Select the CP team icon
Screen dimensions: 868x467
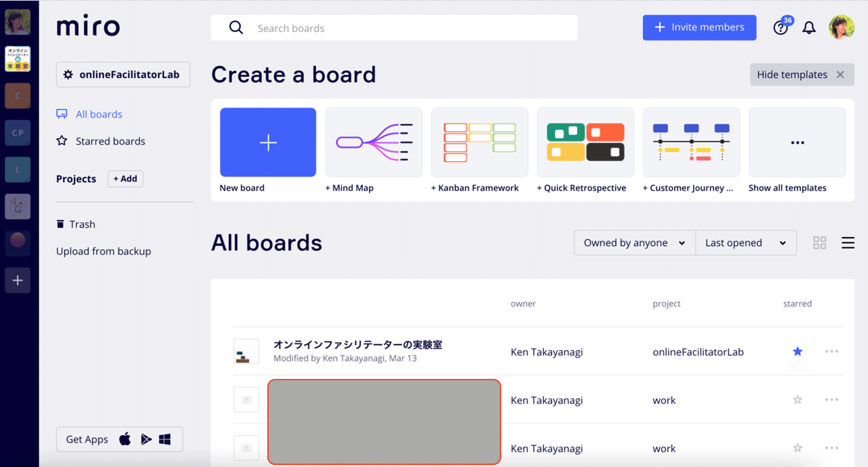point(18,132)
